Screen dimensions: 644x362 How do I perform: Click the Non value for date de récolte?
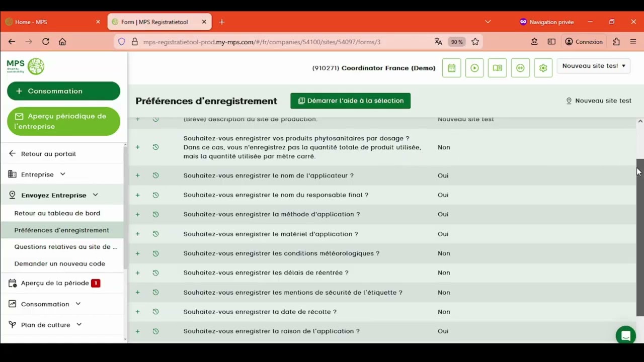444,312
